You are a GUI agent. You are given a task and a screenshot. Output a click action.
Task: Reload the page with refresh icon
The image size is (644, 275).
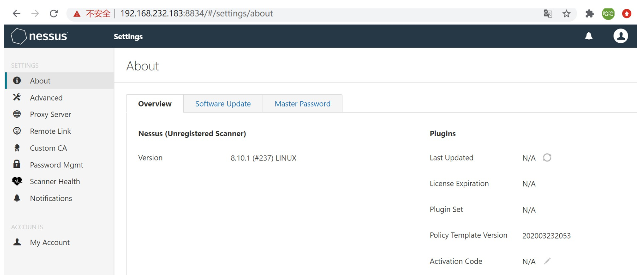pos(54,14)
